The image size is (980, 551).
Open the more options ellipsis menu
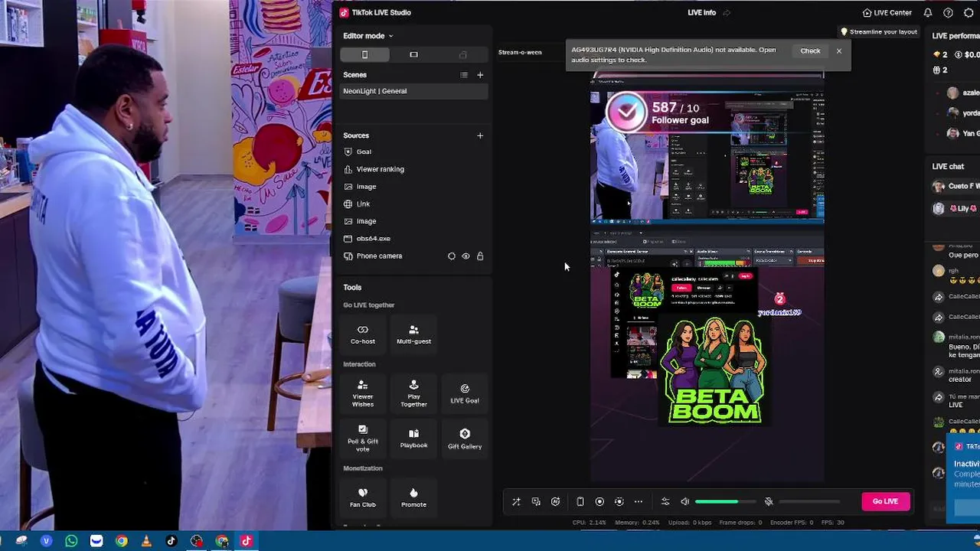[639, 502]
